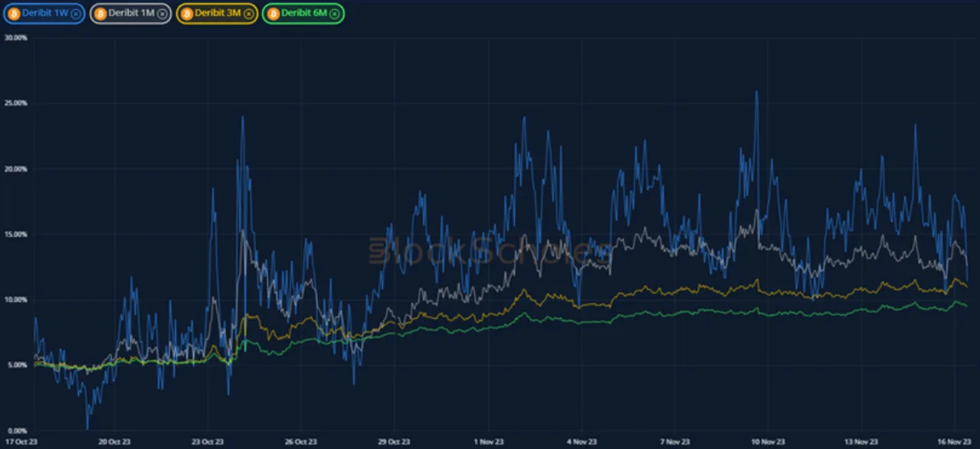Click the 0.00% y-axis label
The height and width of the screenshot is (449, 980).
16,431
